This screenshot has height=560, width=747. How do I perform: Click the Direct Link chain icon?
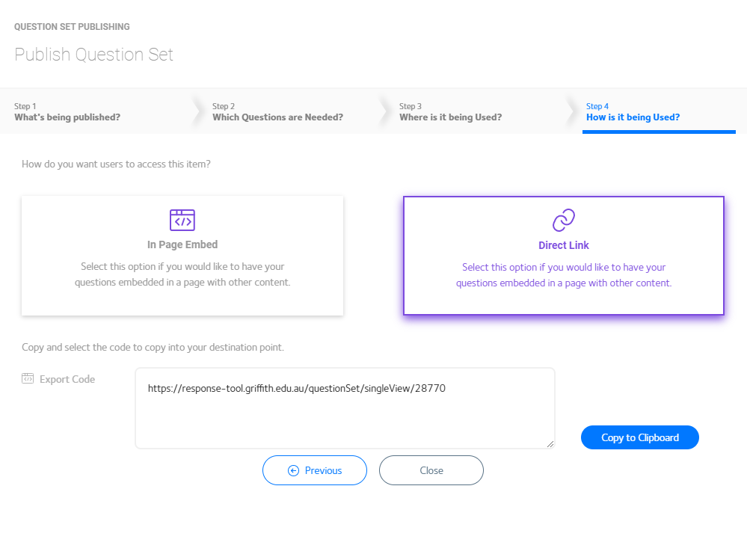pyautogui.click(x=564, y=220)
